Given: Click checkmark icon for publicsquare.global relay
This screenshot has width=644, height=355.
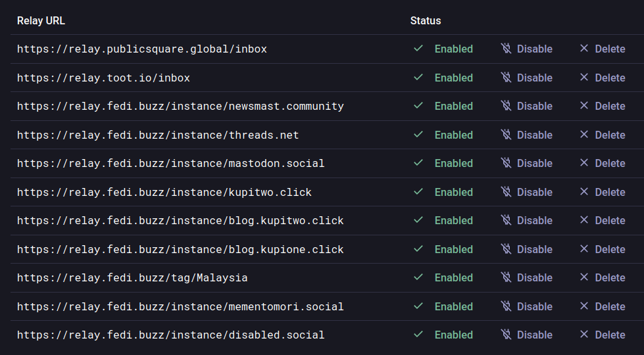Looking at the screenshot, I should (418, 49).
